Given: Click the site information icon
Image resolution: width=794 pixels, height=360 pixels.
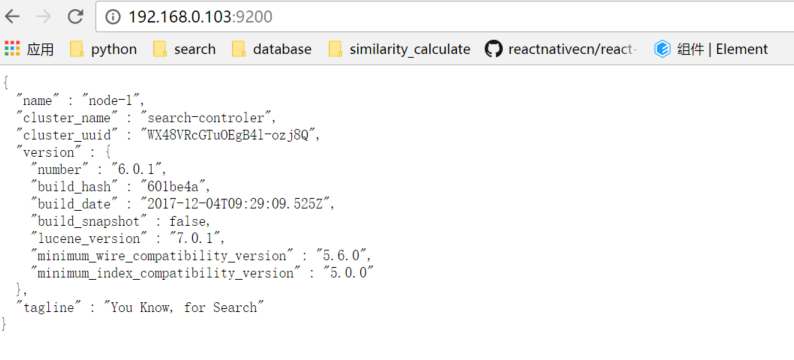Looking at the screenshot, I should tap(112, 17).
